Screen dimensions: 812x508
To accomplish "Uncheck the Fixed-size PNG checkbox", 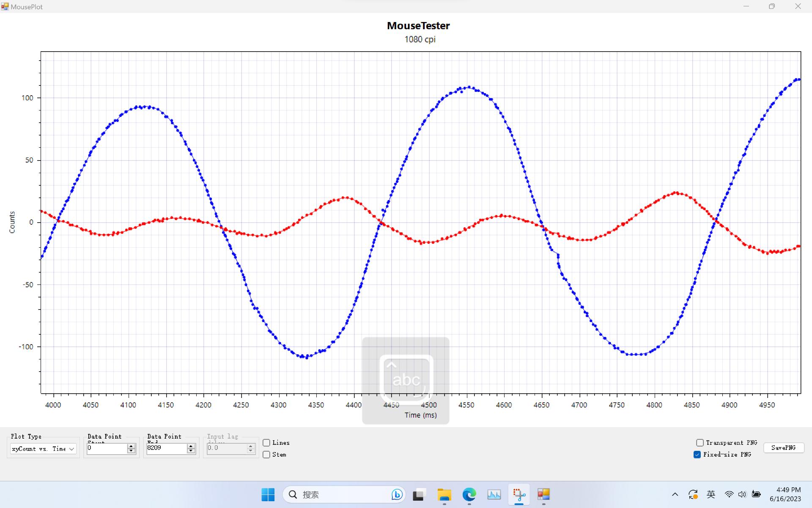I will (x=697, y=455).
